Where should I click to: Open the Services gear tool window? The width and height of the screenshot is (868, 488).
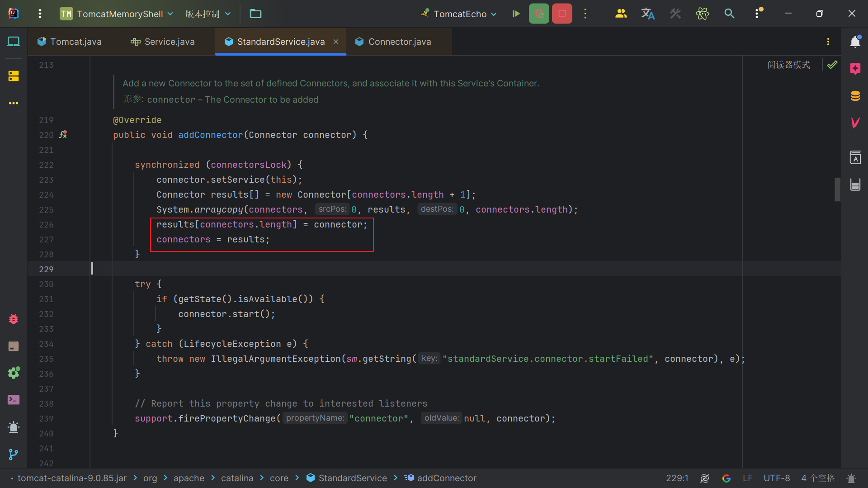pyautogui.click(x=14, y=373)
